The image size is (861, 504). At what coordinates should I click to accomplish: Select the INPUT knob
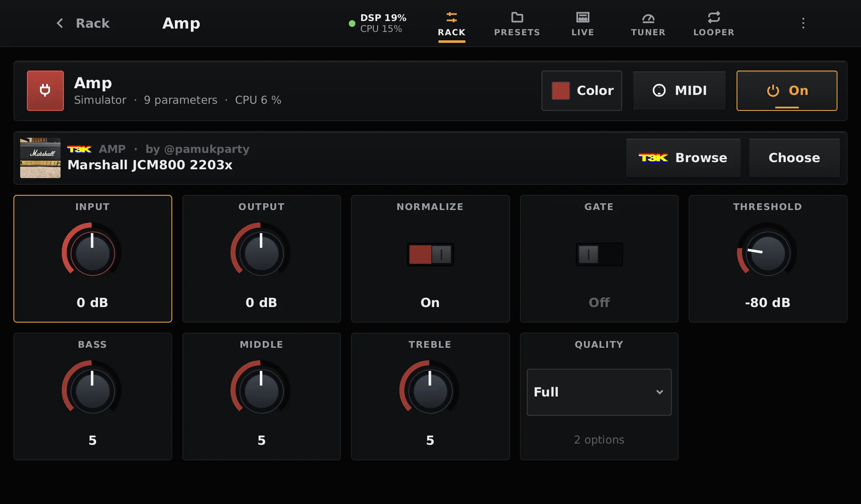92,253
